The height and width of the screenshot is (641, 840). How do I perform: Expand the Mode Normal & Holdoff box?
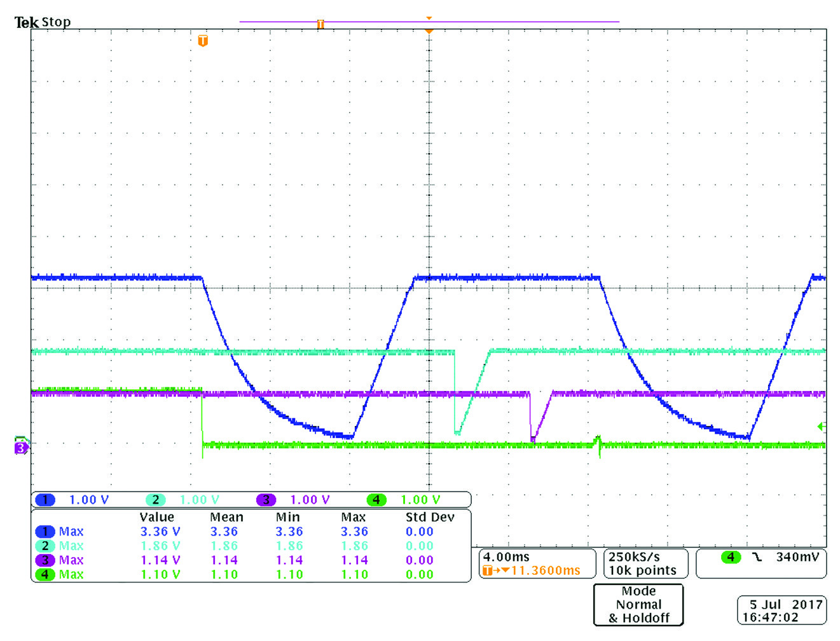(x=638, y=605)
